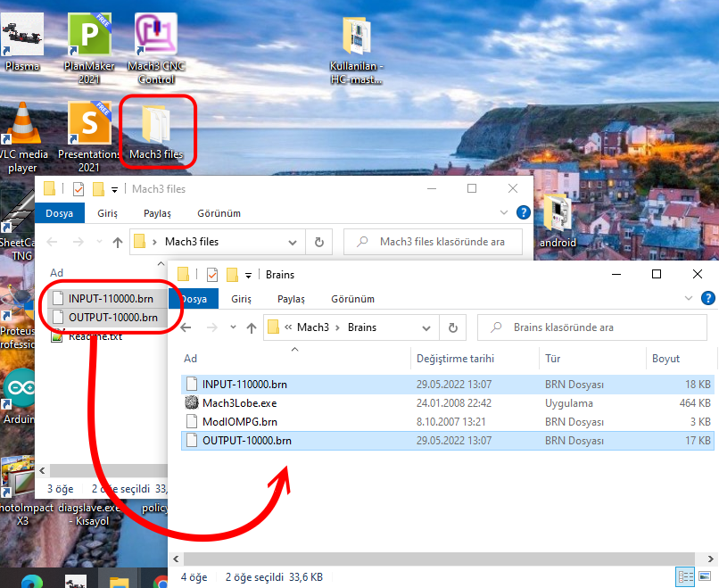This screenshot has width=719, height=588.
Task: Open the android folder on the desktop
Action: tap(558, 214)
